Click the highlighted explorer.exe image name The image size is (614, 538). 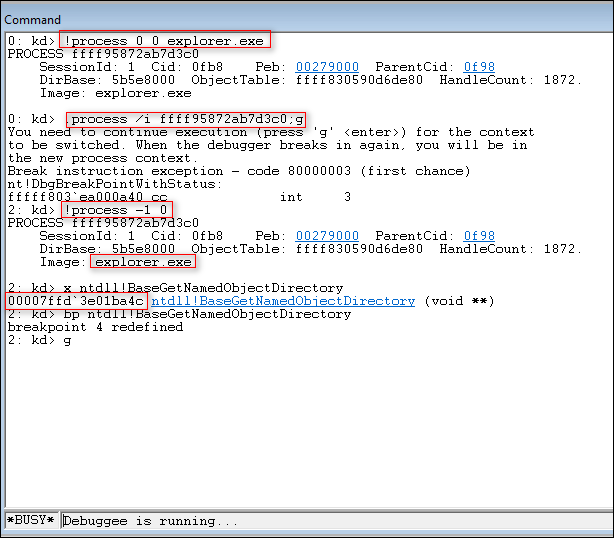(143, 262)
